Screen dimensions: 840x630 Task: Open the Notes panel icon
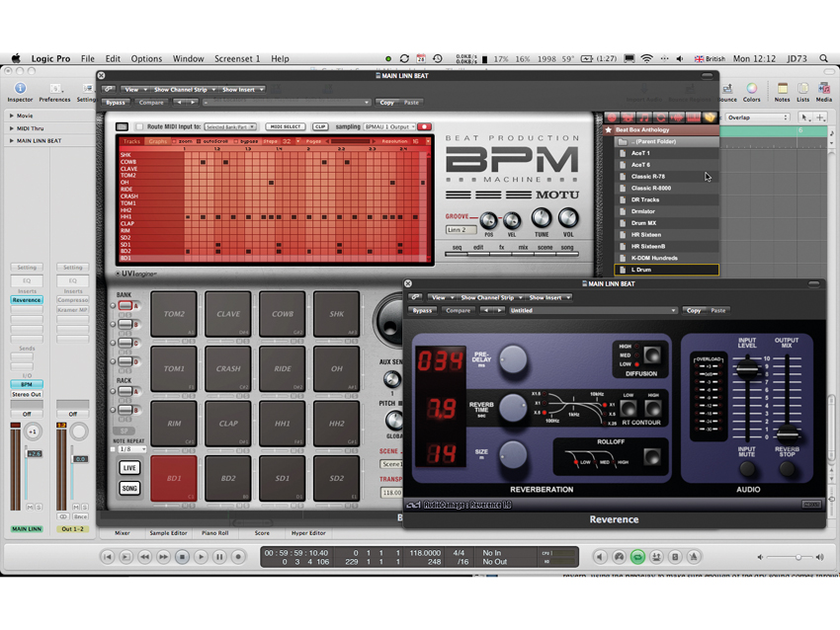[782, 88]
